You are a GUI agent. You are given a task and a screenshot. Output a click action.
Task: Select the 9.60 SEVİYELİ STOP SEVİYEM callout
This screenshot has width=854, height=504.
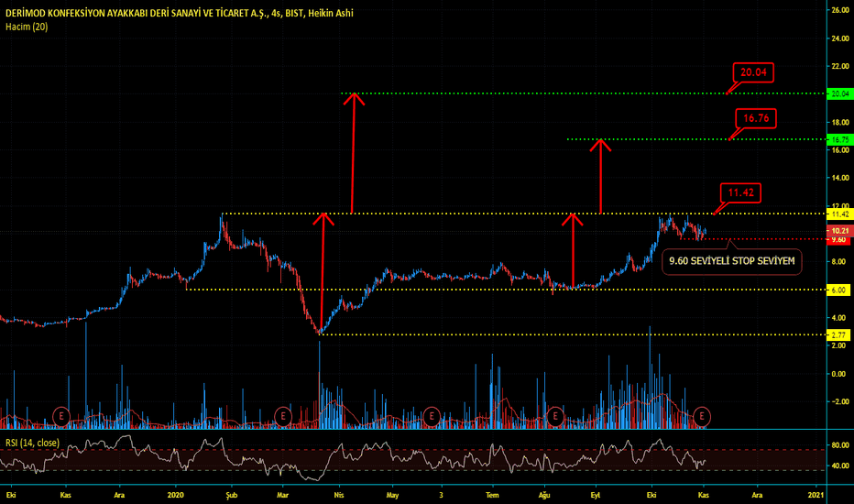[x=731, y=261]
